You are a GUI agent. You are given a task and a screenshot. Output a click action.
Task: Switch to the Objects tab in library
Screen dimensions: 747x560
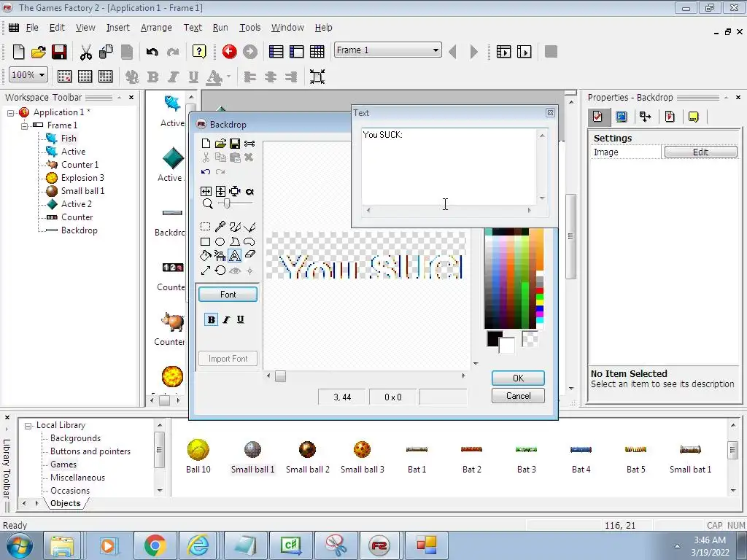65,503
